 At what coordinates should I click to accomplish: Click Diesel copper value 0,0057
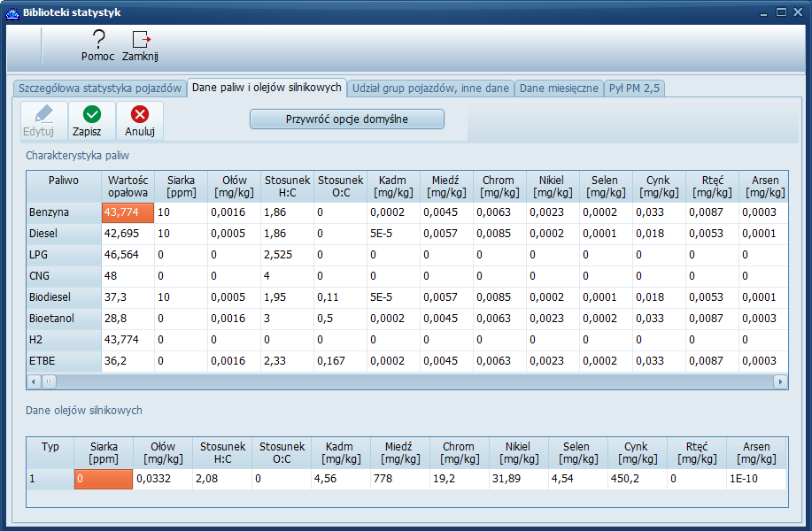click(x=446, y=234)
